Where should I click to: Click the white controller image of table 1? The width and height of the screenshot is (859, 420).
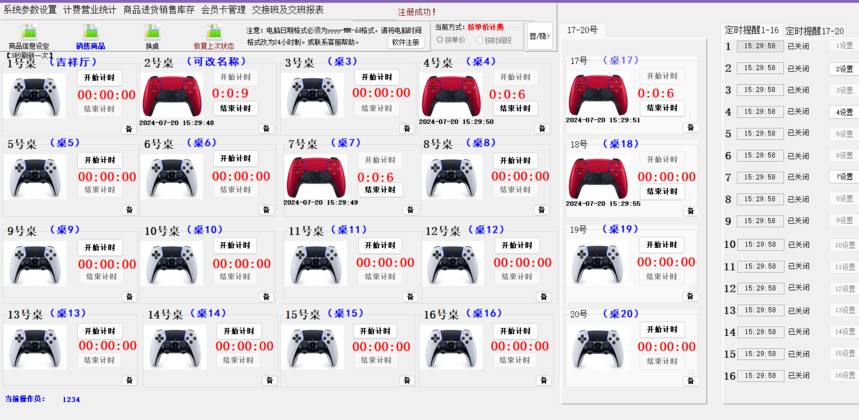tap(34, 96)
